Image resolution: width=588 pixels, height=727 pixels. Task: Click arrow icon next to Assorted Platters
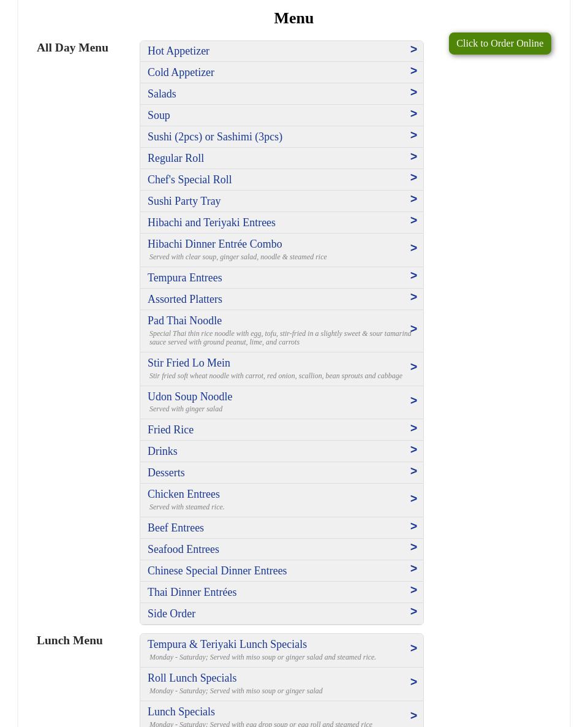(413, 297)
